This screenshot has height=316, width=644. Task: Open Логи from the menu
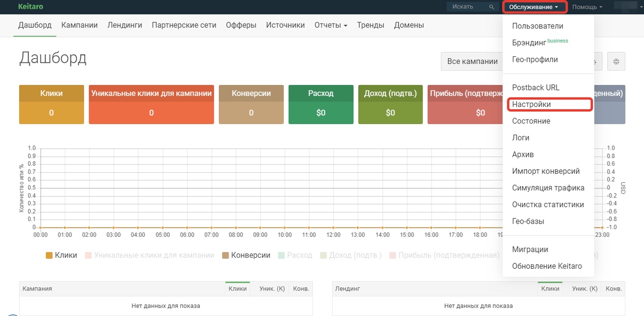pyautogui.click(x=548, y=138)
